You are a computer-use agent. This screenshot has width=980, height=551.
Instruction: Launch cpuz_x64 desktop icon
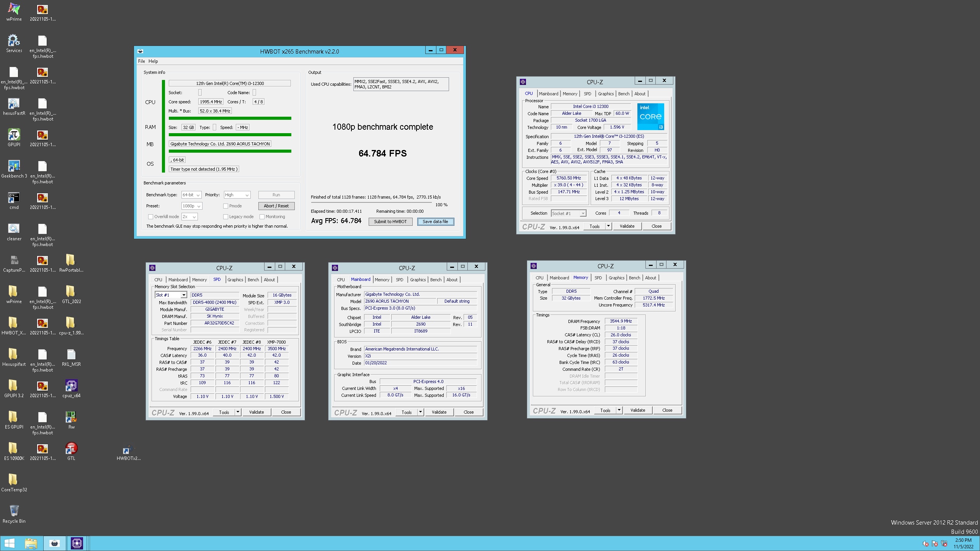[x=71, y=389]
